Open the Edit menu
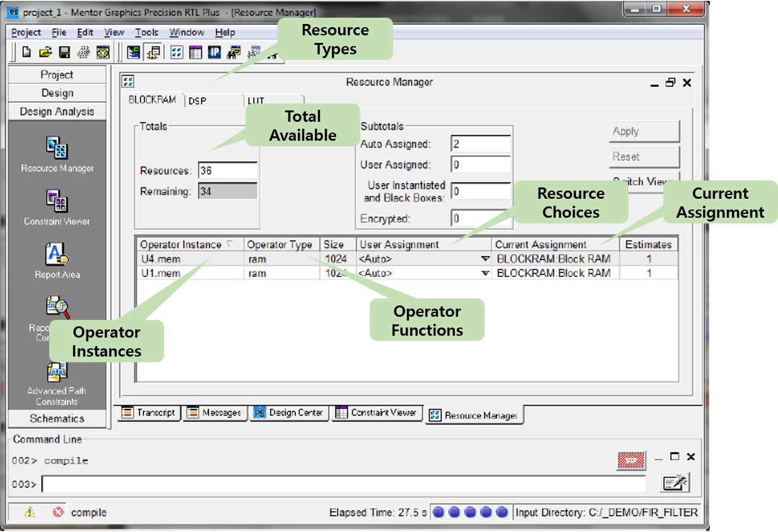This screenshot has height=532, width=778. click(x=85, y=32)
